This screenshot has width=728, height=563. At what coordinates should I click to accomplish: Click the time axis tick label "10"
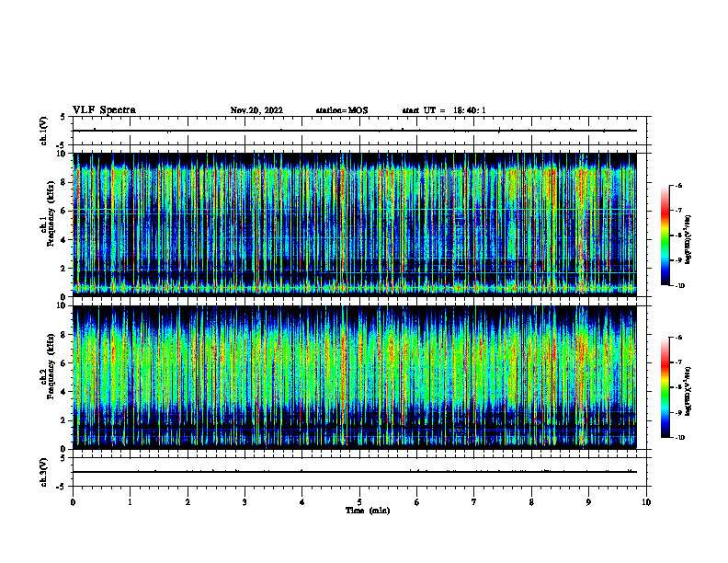(x=646, y=502)
